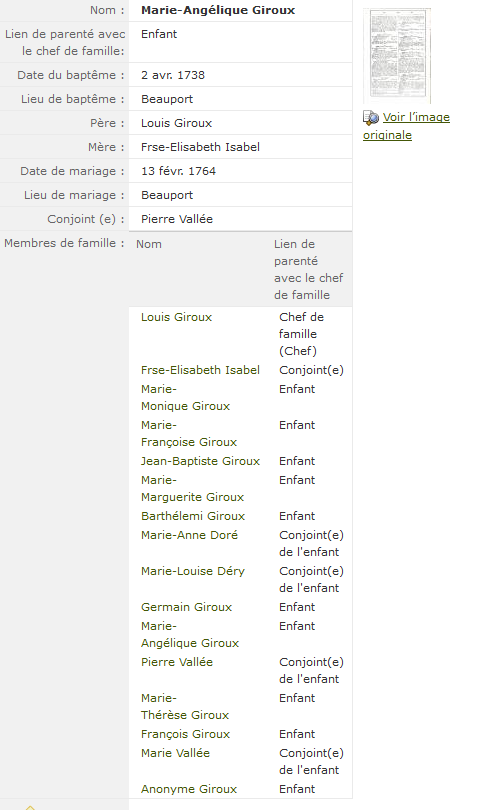
Task: Open Marie-Anne Doré spouse record
Action: tap(190, 535)
